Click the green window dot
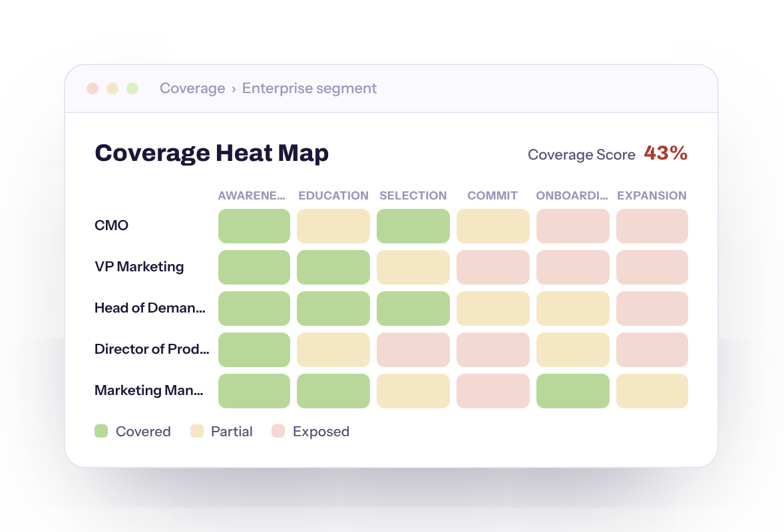This screenshot has width=784, height=532. 132,88
